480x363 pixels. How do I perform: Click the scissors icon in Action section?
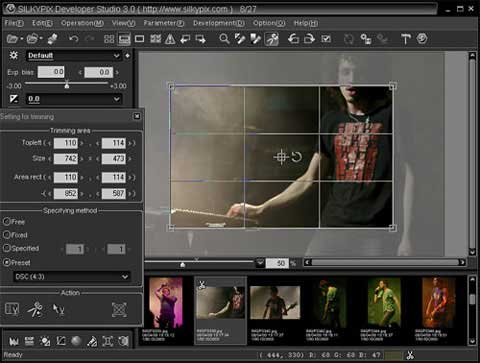tap(36, 310)
